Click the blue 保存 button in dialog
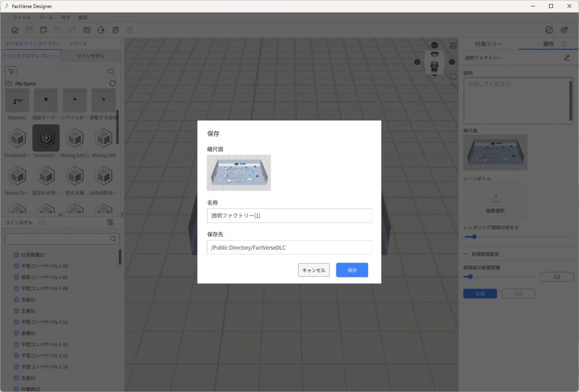Screen dimensions: 579x392 pos(352,270)
